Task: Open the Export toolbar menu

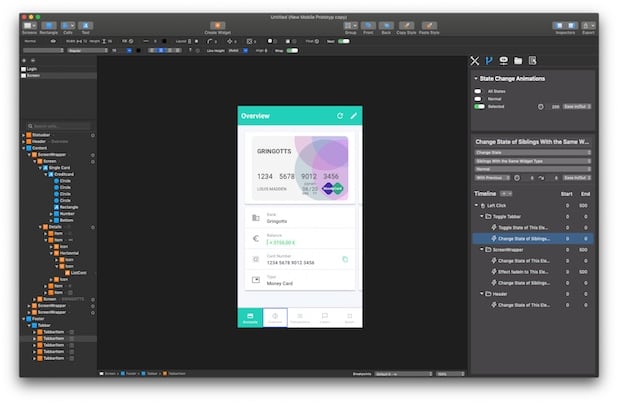Action: 588,26
